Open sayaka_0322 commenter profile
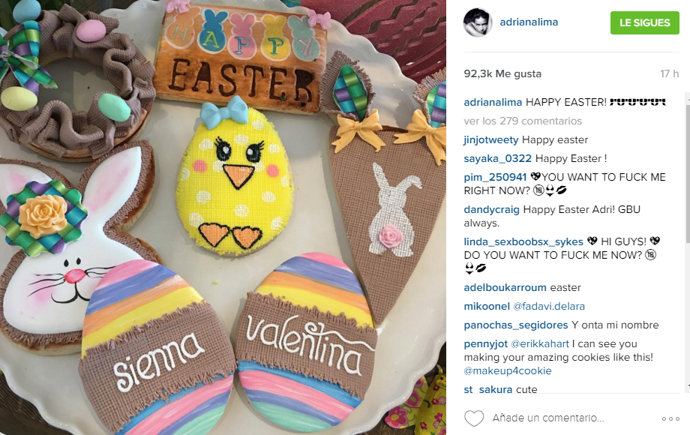 [x=498, y=158]
